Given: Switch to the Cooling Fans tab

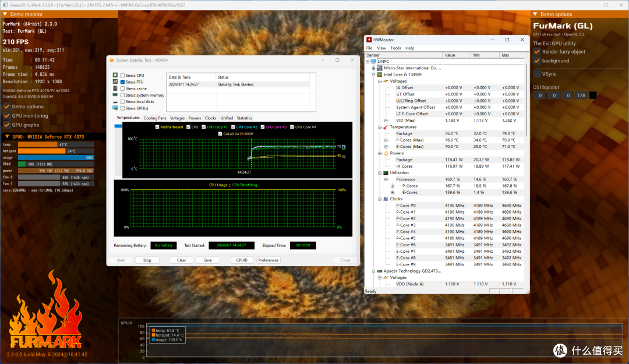Looking at the screenshot, I should (155, 118).
